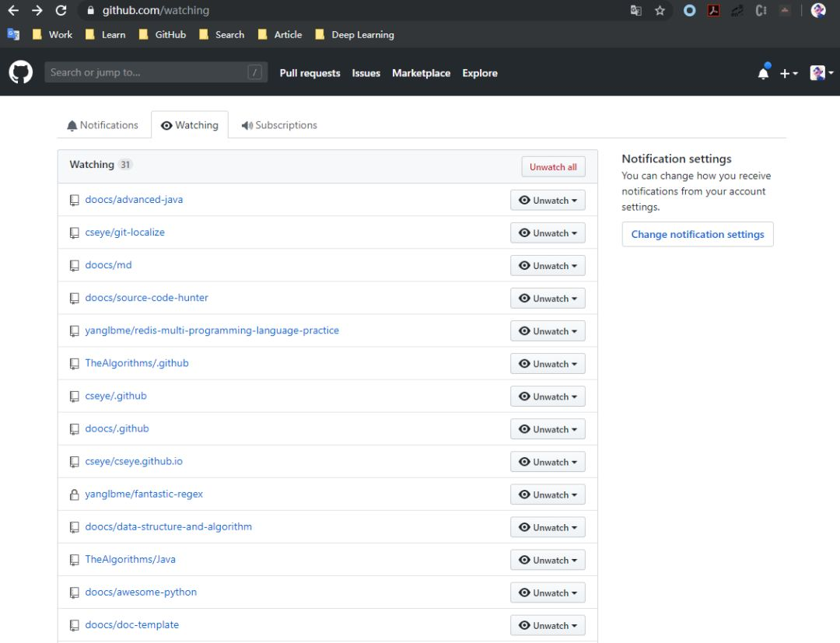840x643 pixels.
Task: Click lock icon beside yanglbme/fantastic-regex
Action: click(x=75, y=494)
